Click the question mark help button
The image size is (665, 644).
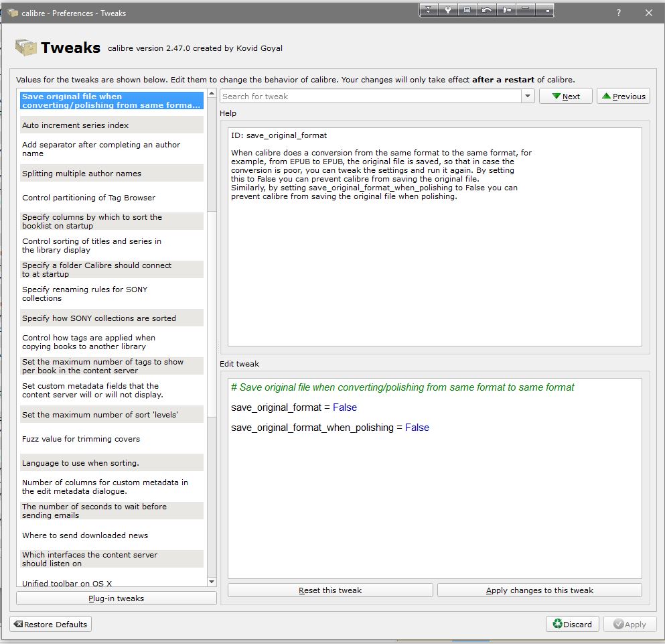pos(619,13)
